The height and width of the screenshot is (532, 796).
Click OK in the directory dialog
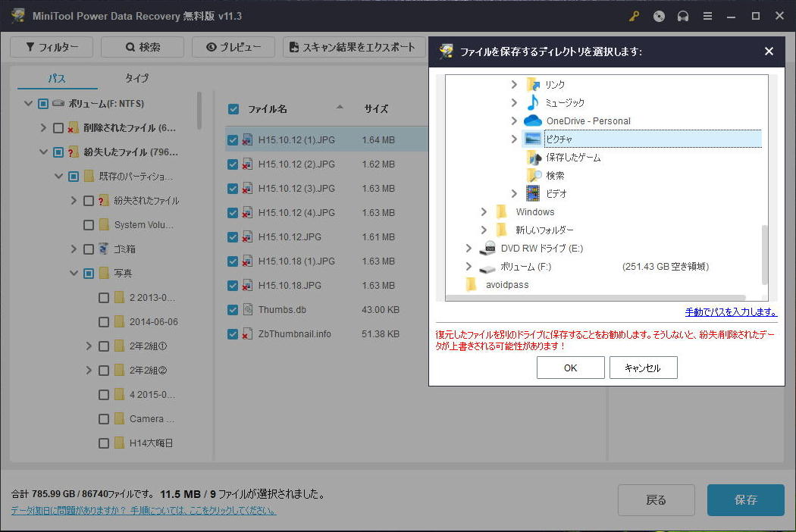click(x=570, y=368)
